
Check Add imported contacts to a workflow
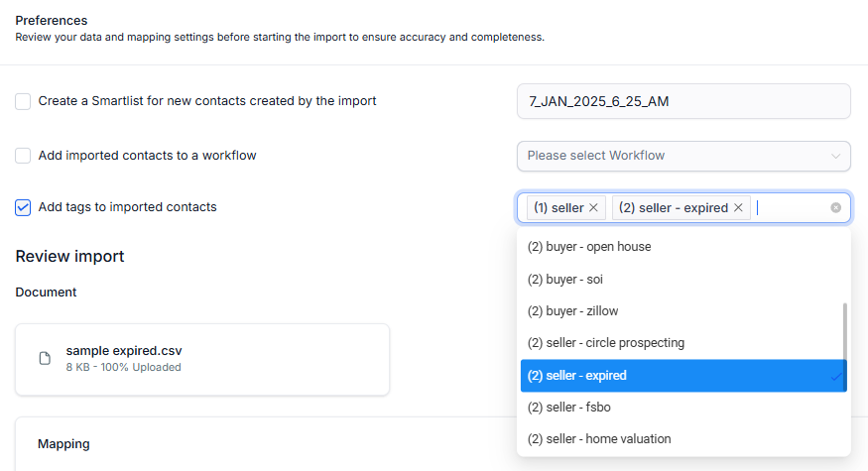click(23, 156)
